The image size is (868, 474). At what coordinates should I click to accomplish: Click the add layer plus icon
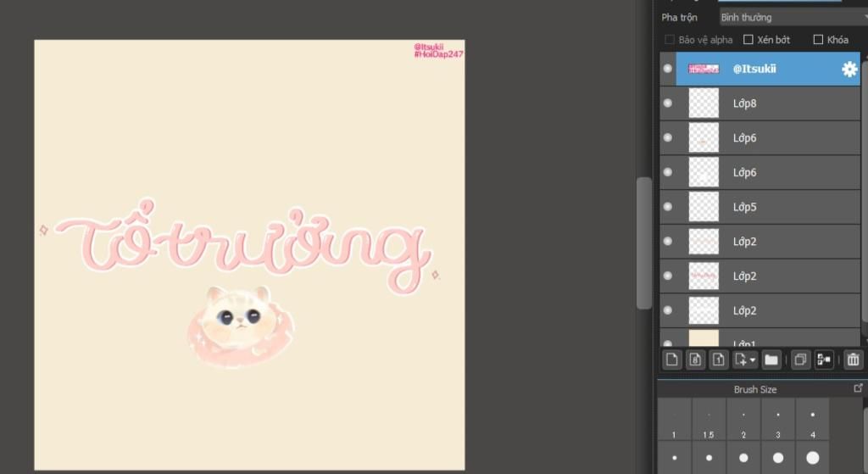tap(741, 360)
